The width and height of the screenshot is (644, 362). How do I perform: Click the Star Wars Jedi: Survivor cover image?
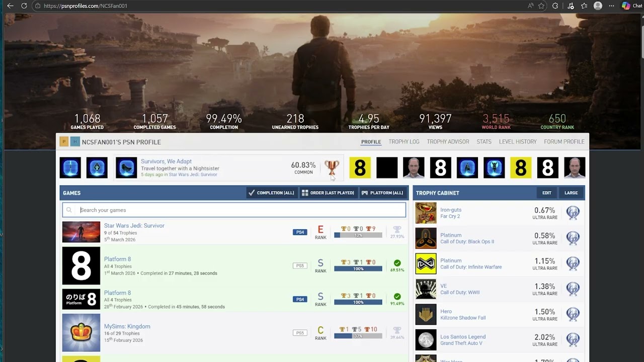click(81, 232)
